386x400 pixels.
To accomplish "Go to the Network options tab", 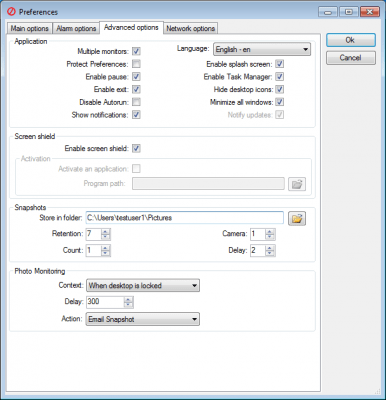I will (190, 28).
